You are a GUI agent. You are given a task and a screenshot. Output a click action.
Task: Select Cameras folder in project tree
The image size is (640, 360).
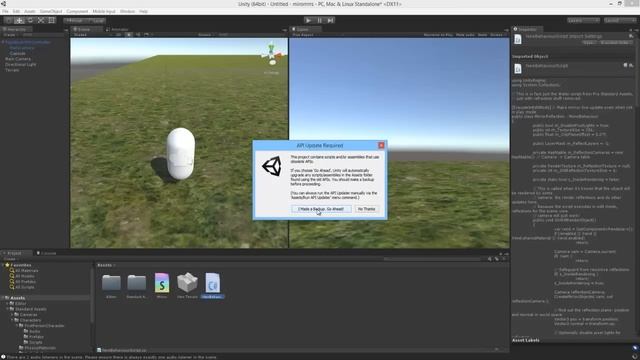coord(28,315)
